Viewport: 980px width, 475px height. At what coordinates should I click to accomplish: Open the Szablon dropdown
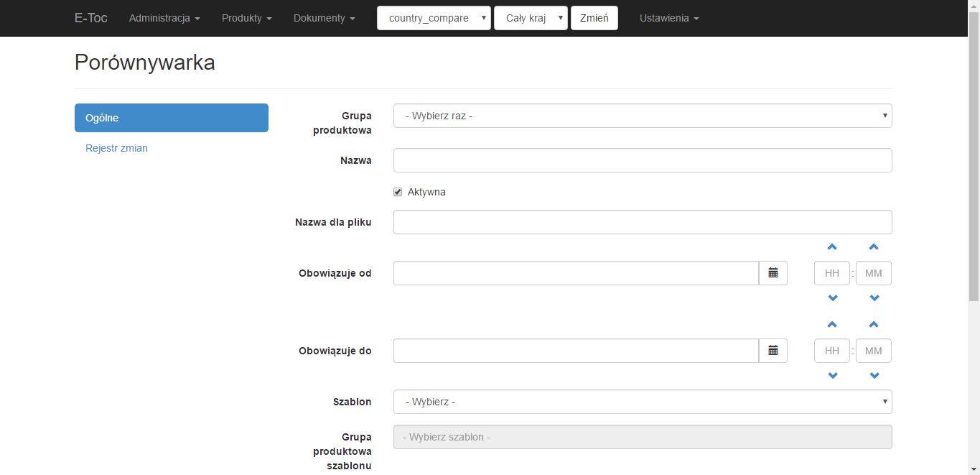tap(643, 402)
